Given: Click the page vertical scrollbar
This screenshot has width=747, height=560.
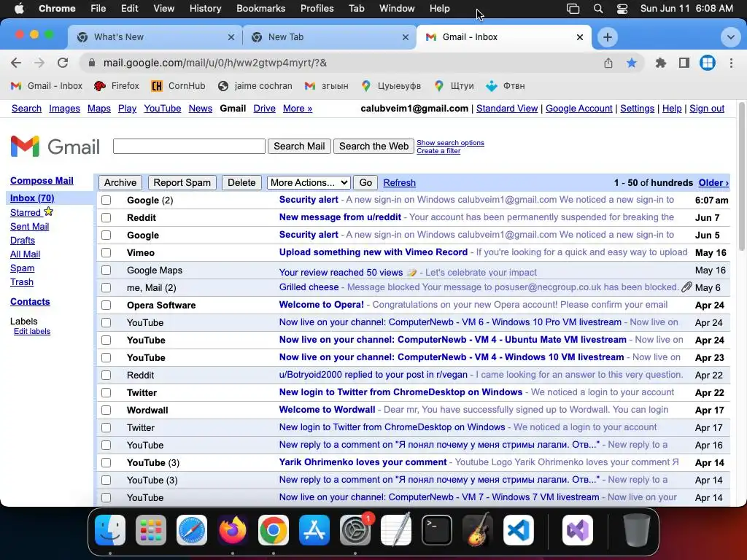Looking at the screenshot, I should tap(741, 176).
